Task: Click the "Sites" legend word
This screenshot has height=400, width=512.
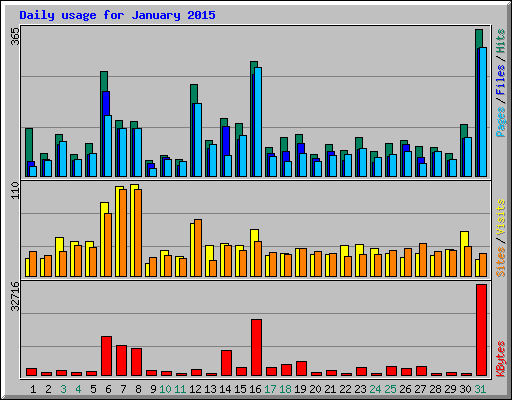Action: click(501, 262)
